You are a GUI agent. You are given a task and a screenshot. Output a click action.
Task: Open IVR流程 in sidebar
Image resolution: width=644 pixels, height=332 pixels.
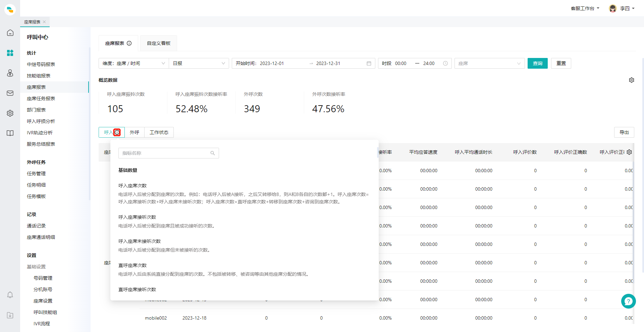click(x=42, y=324)
